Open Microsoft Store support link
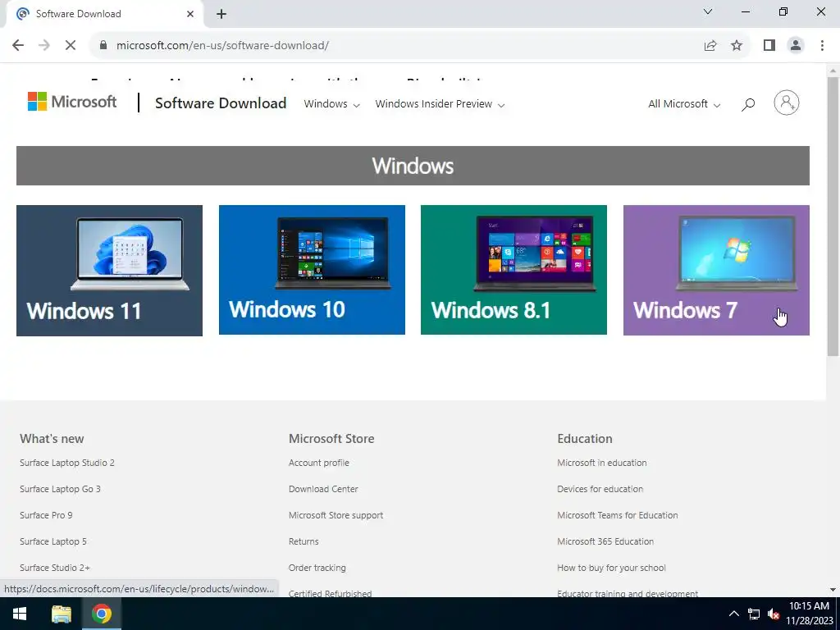The height and width of the screenshot is (630, 840). click(336, 515)
